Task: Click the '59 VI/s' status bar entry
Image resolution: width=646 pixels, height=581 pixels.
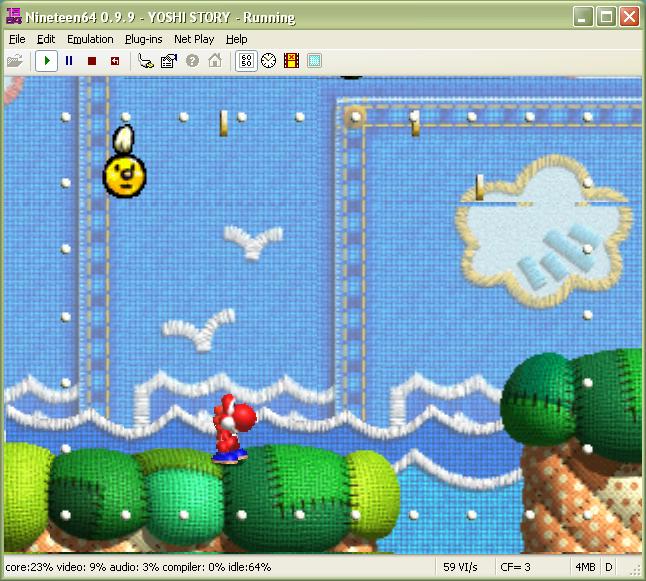Action: (x=460, y=567)
